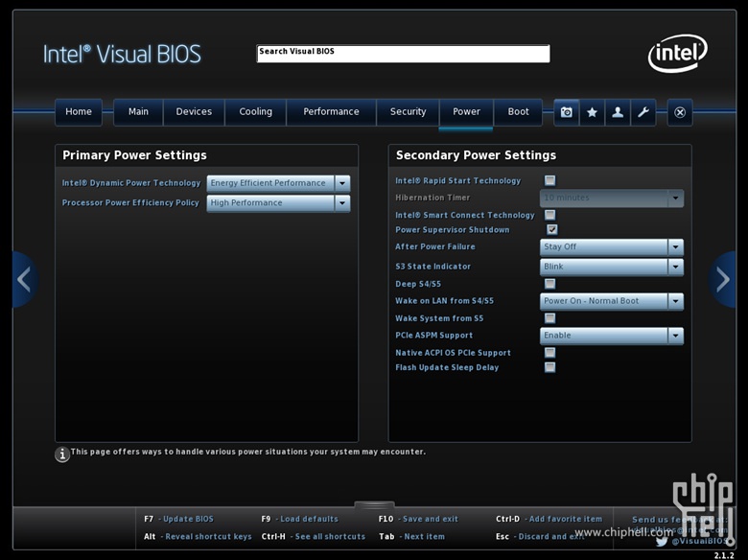Switch to the Home tab
Screen dimensions: 748x560
[x=79, y=112]
